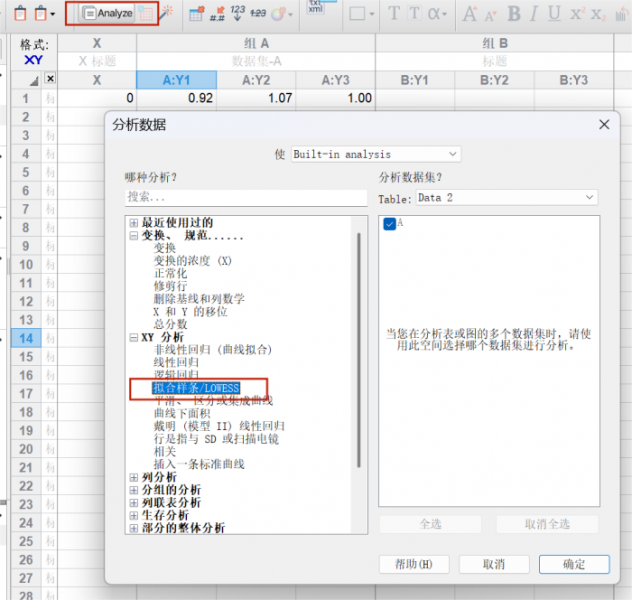The image size is (632, 600).
Task: Click the 确定 button
Action: tap(573, 564)
